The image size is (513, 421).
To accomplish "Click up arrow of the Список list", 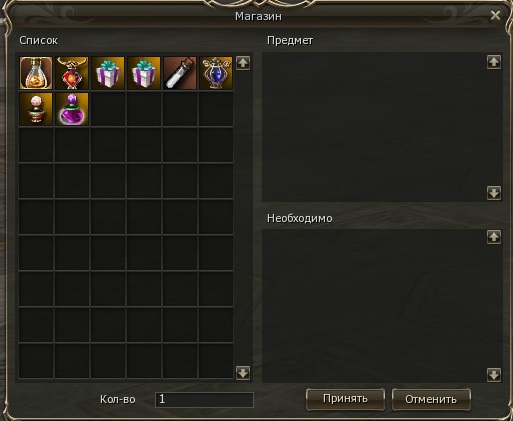I will (x=243, y=63).
